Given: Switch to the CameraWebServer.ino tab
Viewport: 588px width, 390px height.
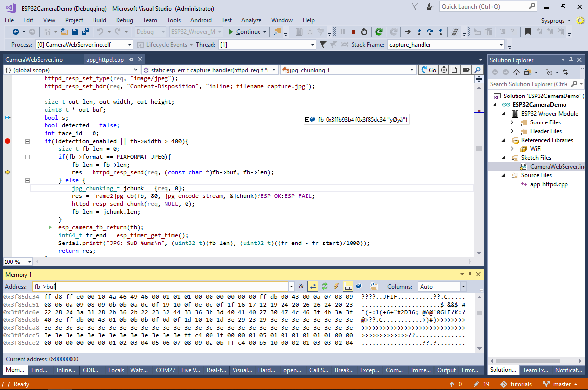Looking at the screenshot, I should [34, 60].
